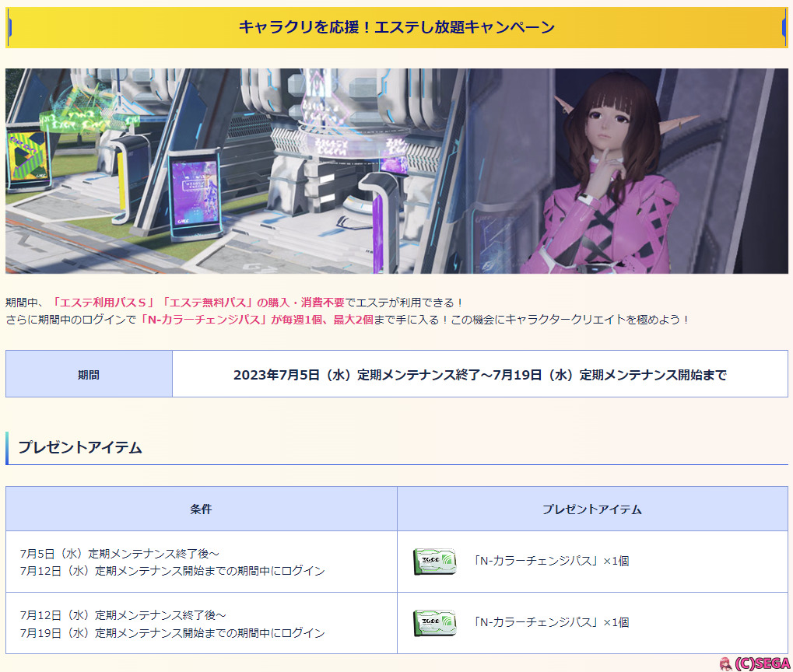793x672 pixels.
Task: Click the N-Color Change Pass icon in July 12 row
Action: (x=434, y=623)
